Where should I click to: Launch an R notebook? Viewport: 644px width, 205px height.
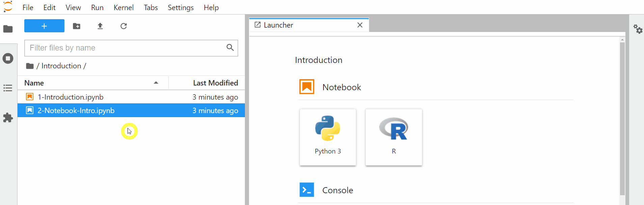(394, 137)
